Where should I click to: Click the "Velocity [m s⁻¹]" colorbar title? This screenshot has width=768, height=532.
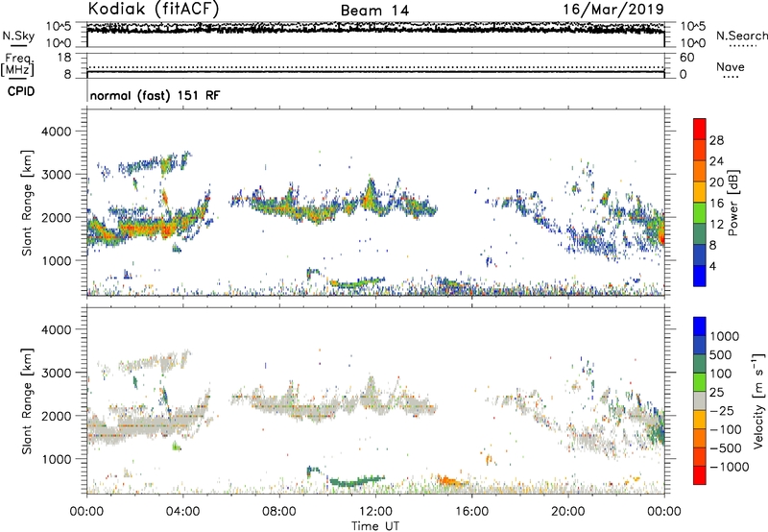pyautogui.click(x=758, y=400)
